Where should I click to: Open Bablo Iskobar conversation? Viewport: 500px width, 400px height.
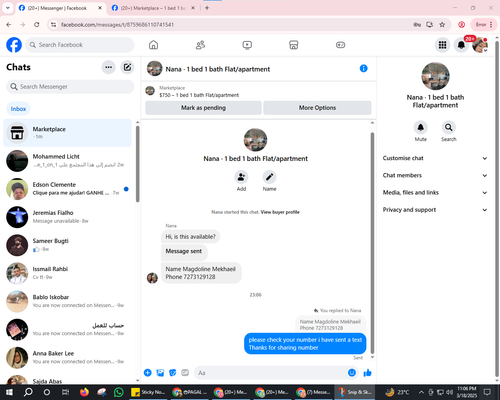(x=67, y=301)
